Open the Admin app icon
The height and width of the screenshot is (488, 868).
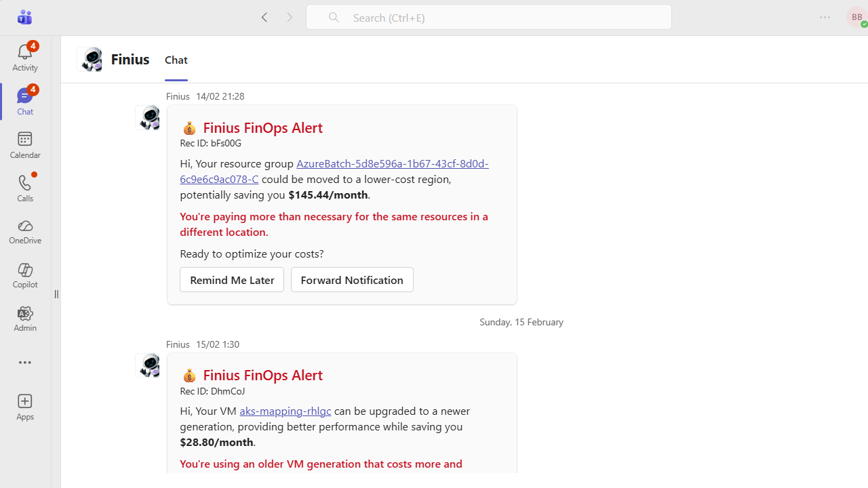pyautogui.click(x=25, y=319)
